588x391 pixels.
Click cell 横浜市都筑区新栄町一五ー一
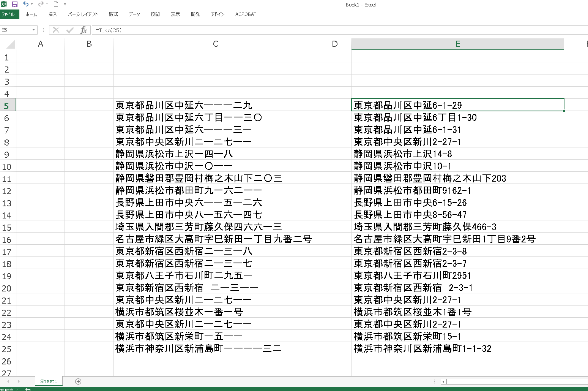[216, 336]
